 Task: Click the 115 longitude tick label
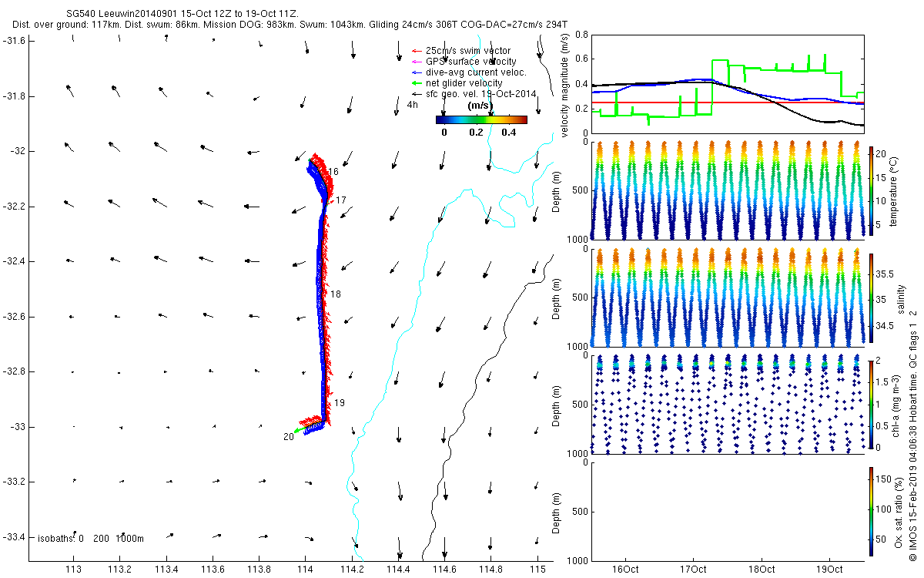(x=537, y=571)
